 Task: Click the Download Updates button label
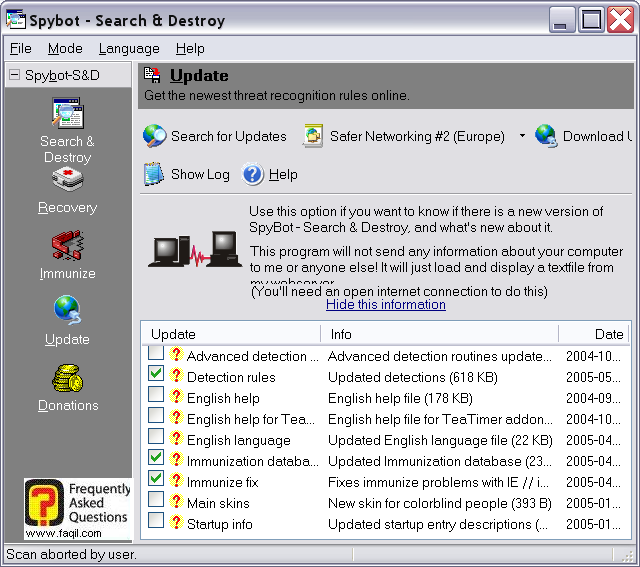pos(597,136)
